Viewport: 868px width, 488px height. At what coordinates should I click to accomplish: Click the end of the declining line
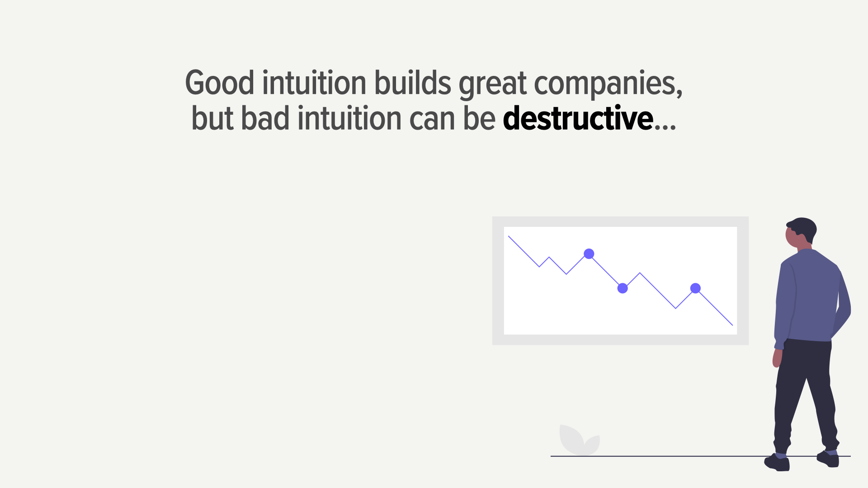coord(732,324)
